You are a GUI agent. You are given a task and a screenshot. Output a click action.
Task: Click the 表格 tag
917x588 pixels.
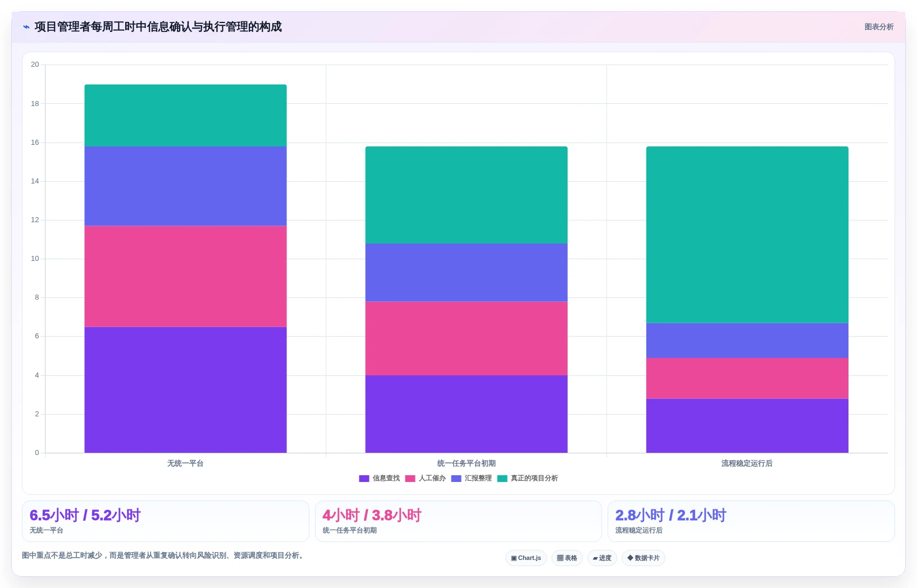click(567, 558)
